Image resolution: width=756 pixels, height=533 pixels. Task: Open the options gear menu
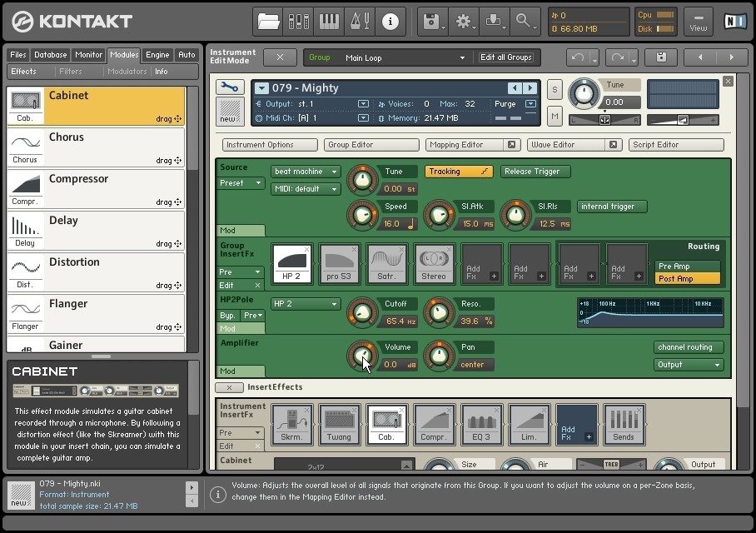point(463,21)
